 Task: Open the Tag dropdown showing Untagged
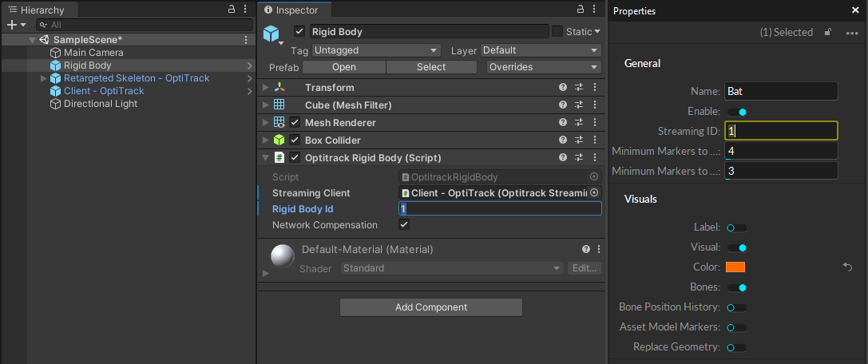click(376, 50)
